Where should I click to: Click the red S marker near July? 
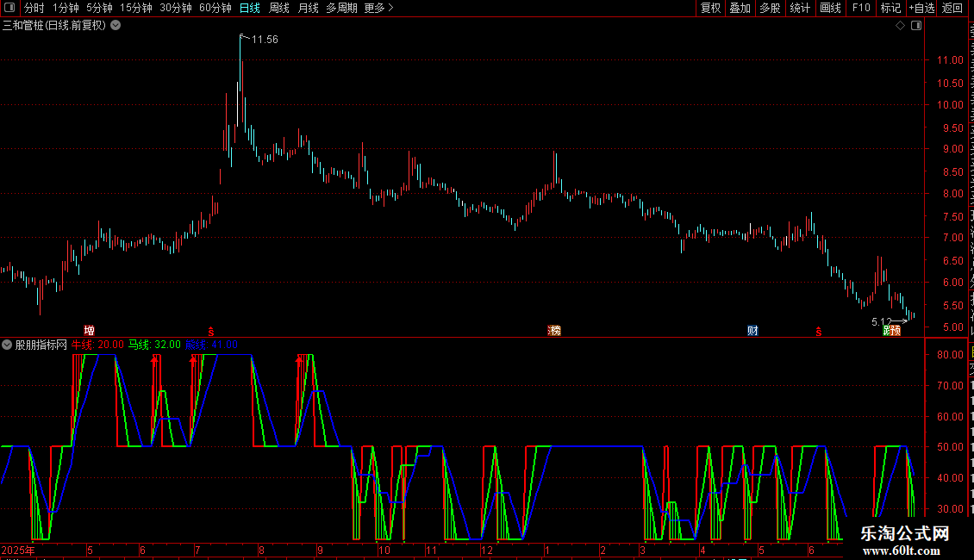pyautogui.click(x=211, y=332)
